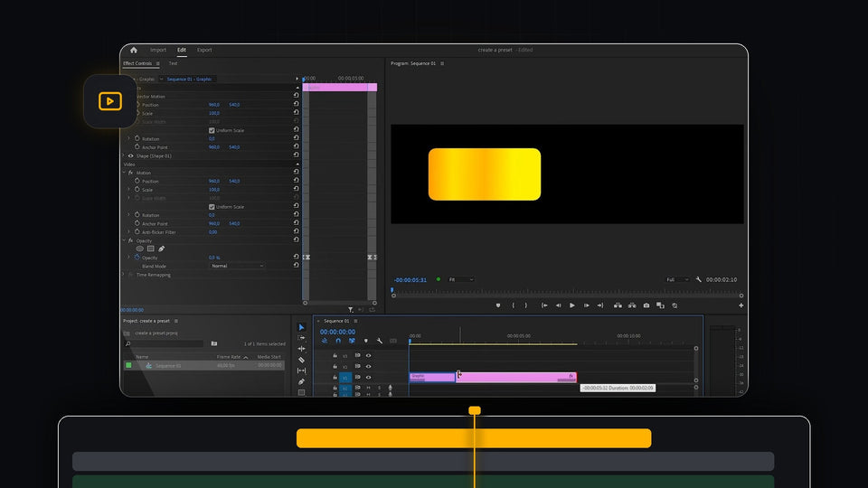
Task: Select the Rectangle tool in the toolbox
Action: click(301, 392)
